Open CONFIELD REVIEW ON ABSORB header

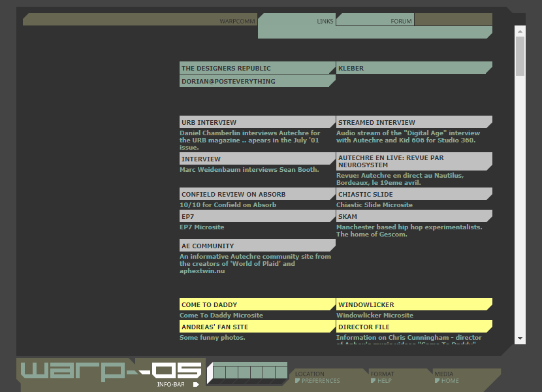click(x=257, y=194)
